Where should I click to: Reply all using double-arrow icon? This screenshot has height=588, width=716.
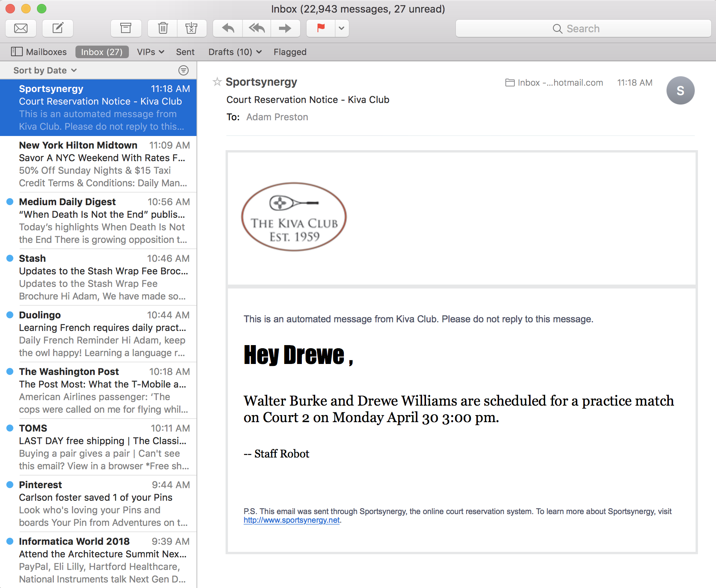point(257,28)
